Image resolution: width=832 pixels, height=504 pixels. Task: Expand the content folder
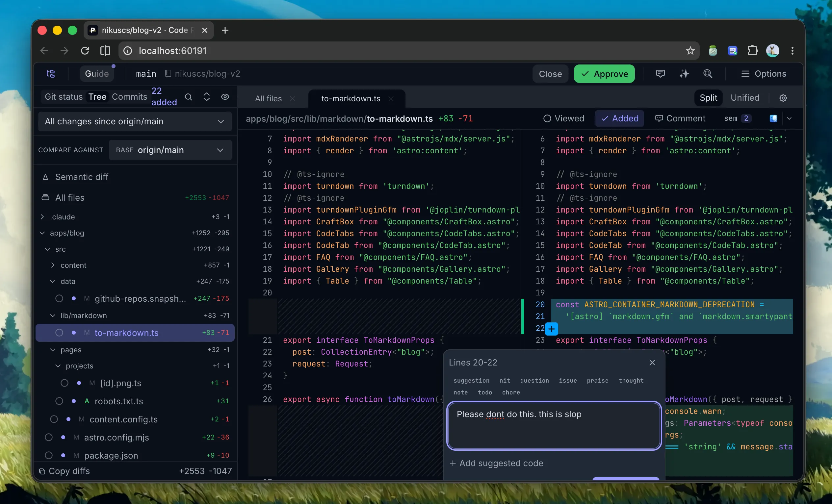53,265
